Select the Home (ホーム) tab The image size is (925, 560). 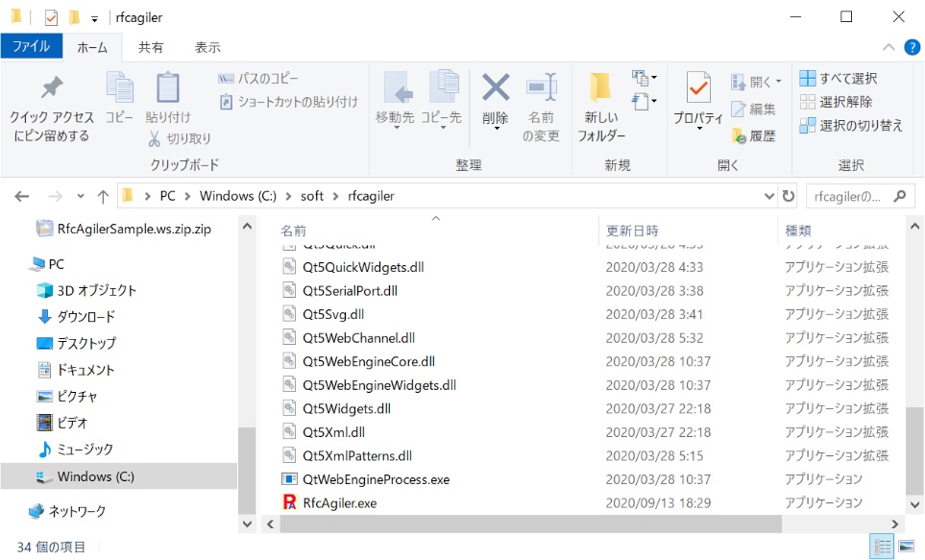92,47
